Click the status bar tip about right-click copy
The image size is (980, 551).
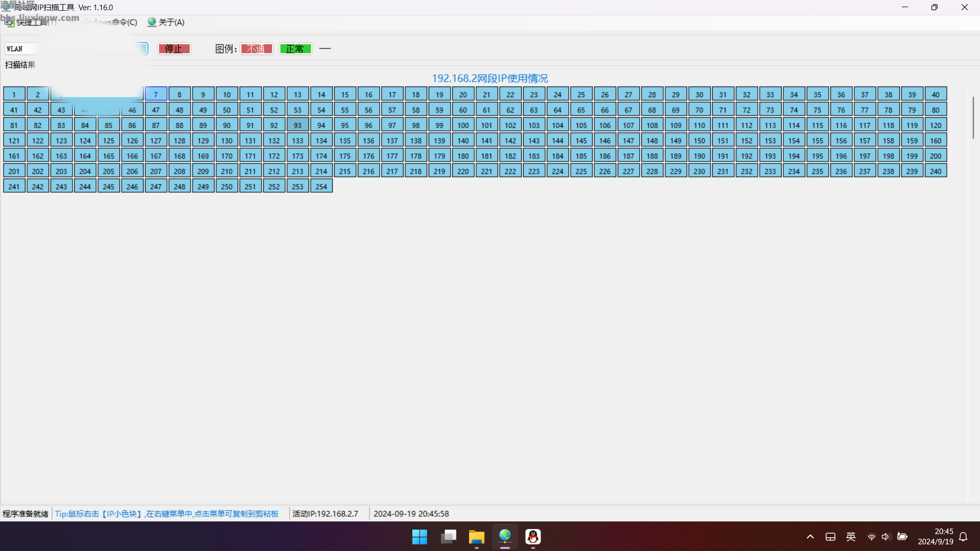(167, 514)
